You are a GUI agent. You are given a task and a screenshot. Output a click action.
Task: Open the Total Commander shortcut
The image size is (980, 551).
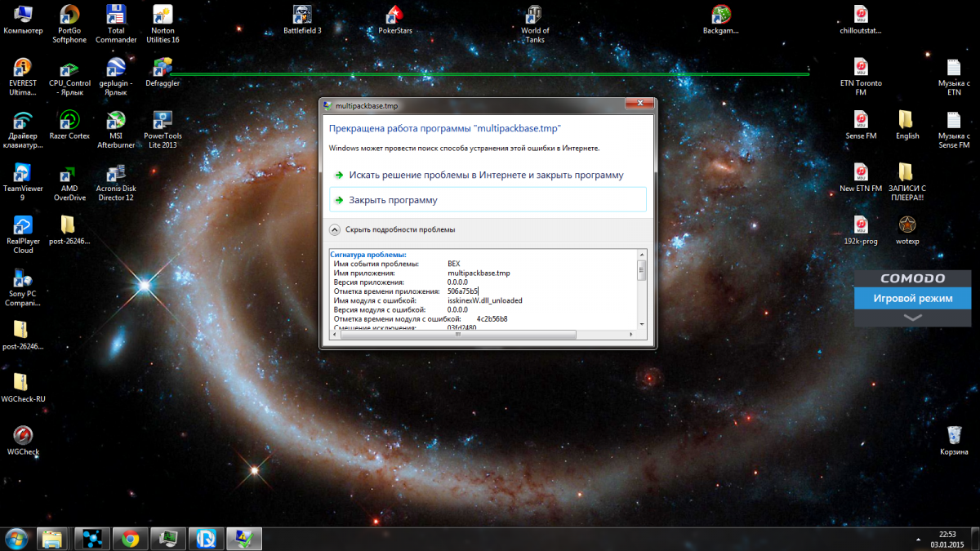116,15
